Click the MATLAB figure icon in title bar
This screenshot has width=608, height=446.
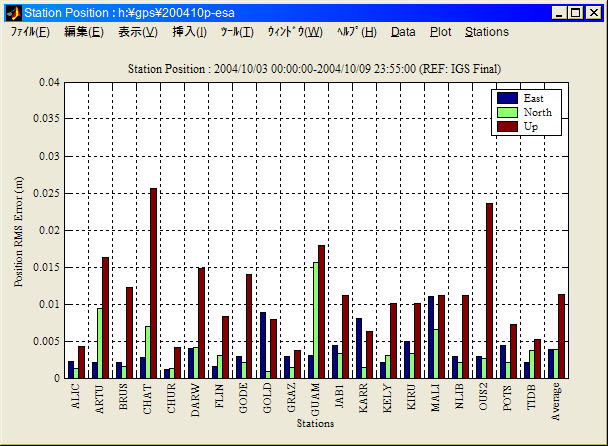point(12,12)
